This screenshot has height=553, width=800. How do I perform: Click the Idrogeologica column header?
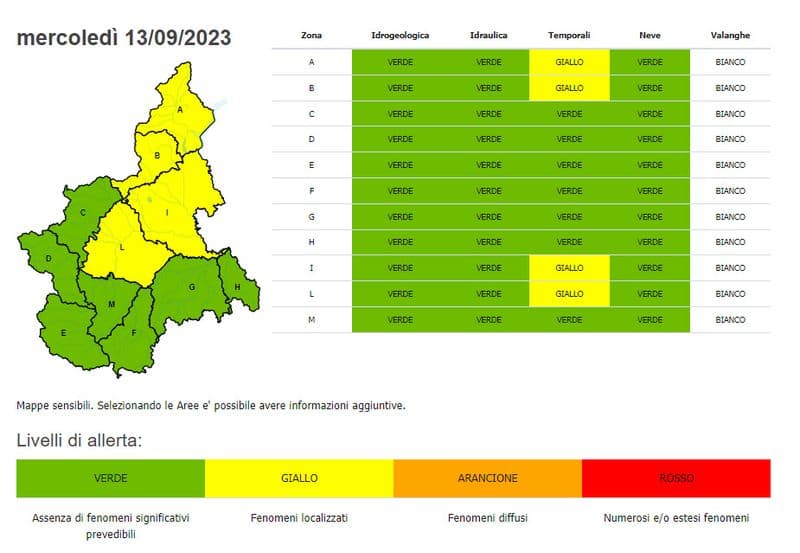[x=400, y=35]
